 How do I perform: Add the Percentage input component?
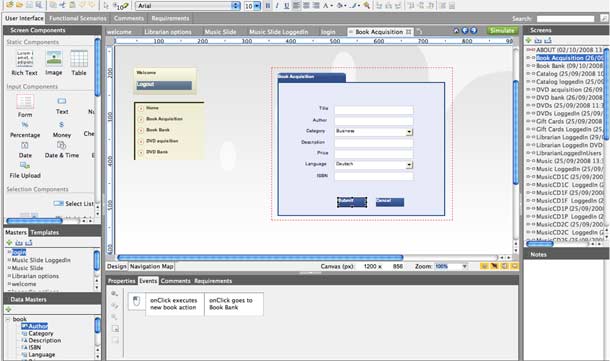point(25,130)
